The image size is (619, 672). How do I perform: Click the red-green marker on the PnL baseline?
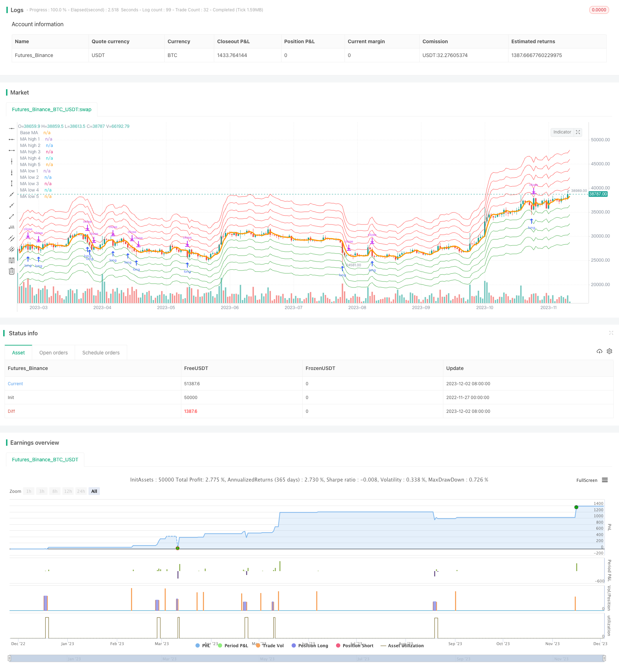point(178,548)
